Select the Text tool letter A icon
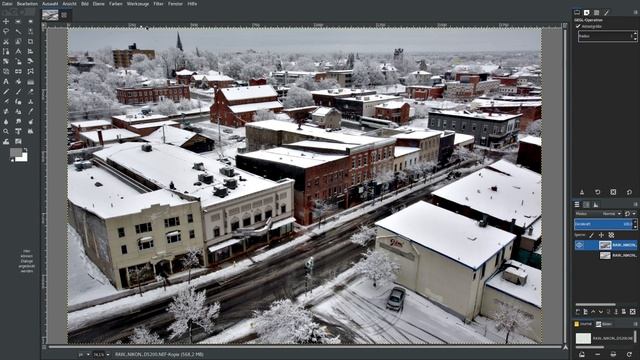Viewport: 640px width, 360px height. pyautogui.click(x=6, y=82)
